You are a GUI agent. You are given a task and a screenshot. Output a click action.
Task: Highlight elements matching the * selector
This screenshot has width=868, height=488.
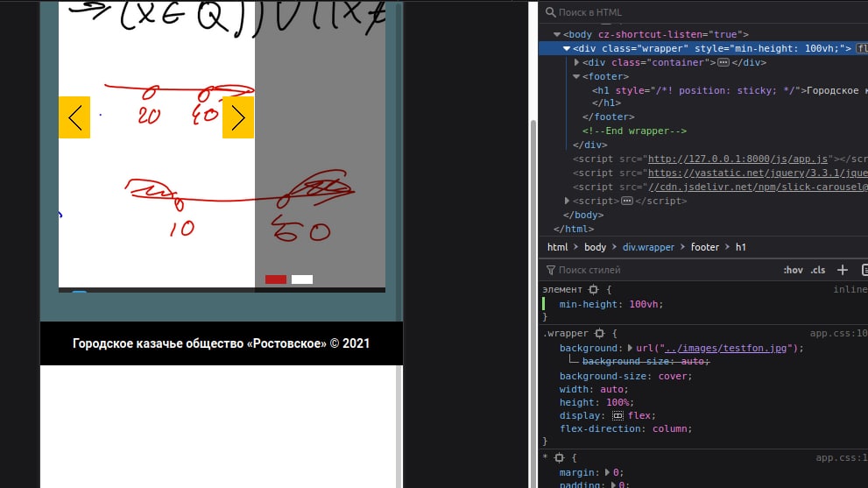(x=559, y=458)
